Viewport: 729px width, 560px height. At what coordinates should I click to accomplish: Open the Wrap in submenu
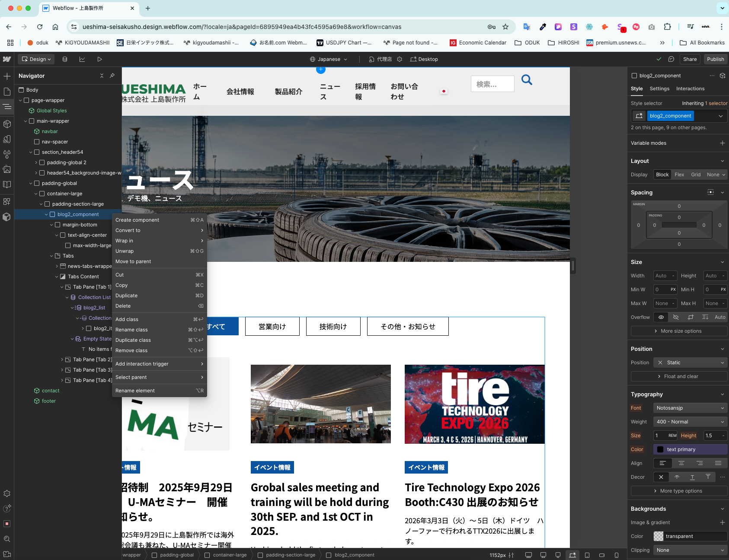pos(160,241)
